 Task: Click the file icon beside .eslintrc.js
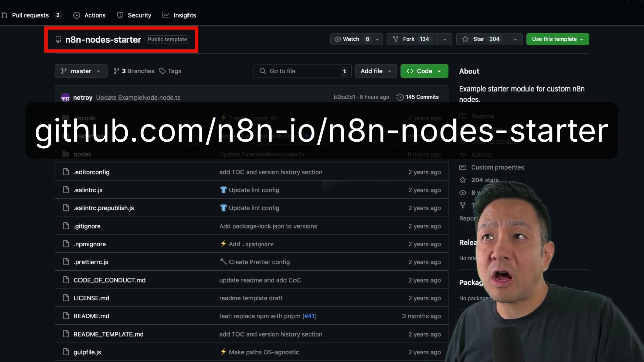click(66, 190)
